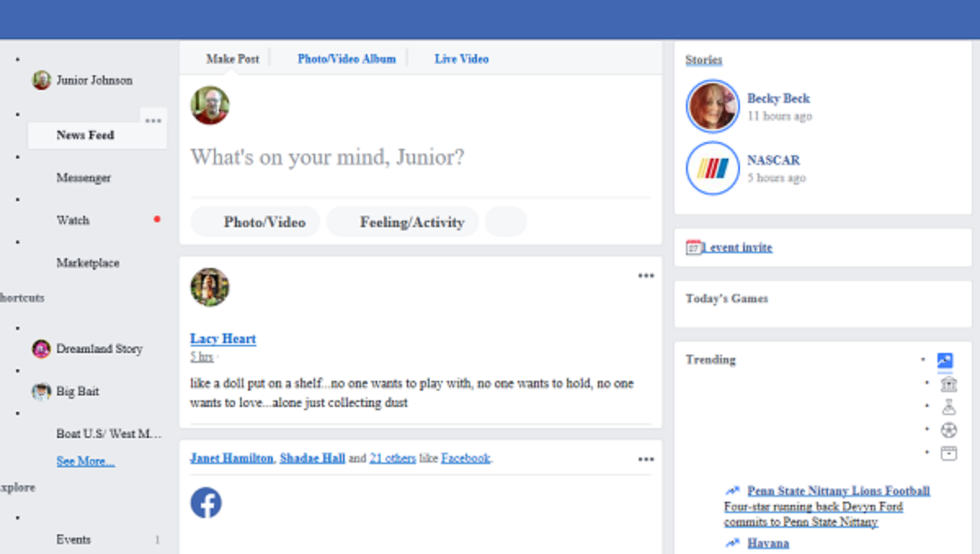Screen dimensions: 980x554
Task: Click the blank pill button beside Feeling/Activity
Action: tap(506, 221)
